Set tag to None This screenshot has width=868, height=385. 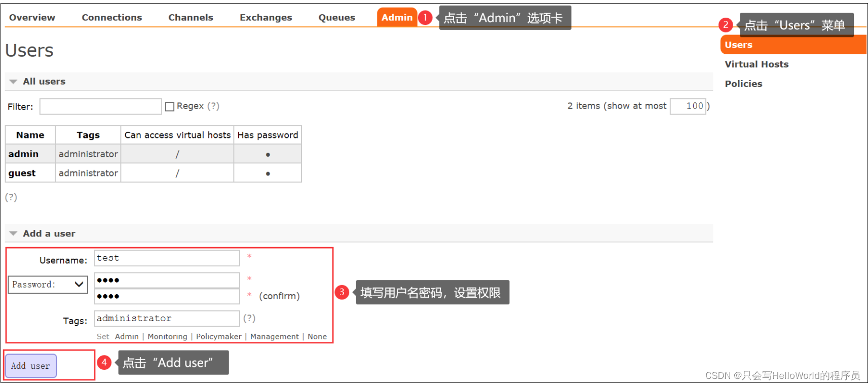(317, 336)
